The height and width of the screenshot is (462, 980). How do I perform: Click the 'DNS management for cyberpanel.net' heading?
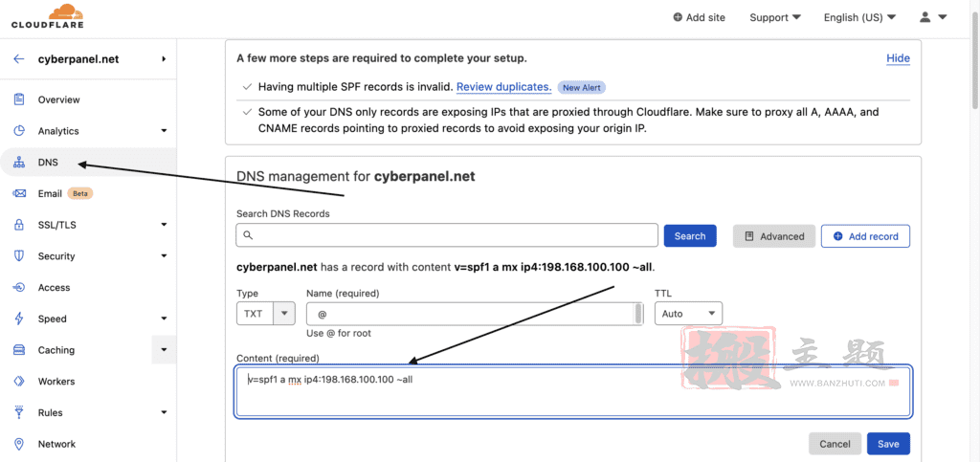pos(356,177)
